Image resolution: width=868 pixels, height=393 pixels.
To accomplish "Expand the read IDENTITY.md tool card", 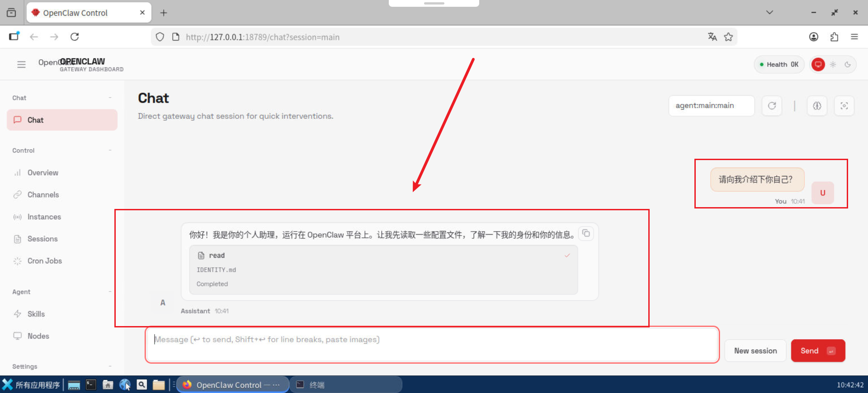I will 383,270.
